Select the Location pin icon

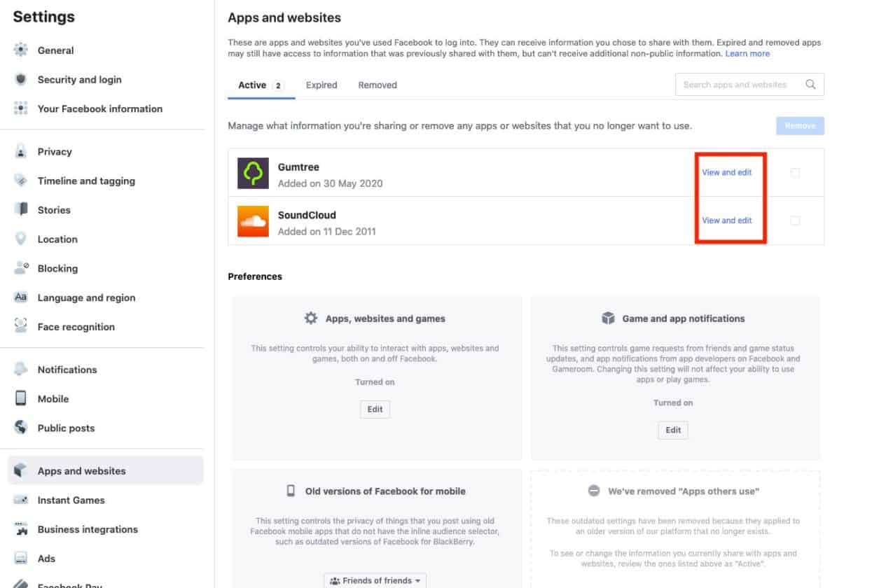click(x=21, y=239)
